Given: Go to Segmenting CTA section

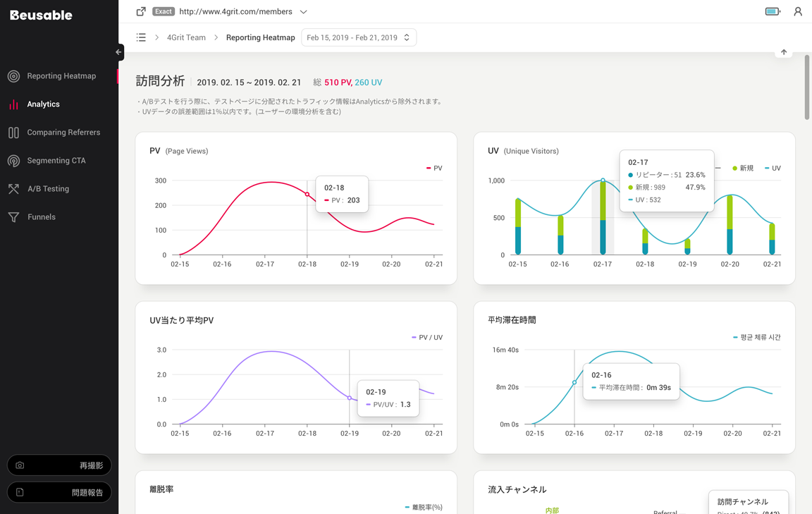Looking at the screenshot, I should pos(56,161).
